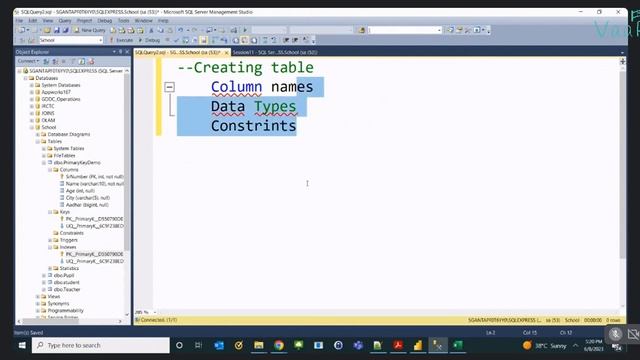Open the School database combo box
Viewport: 640px width, 360px height.
click(x=71, y=40)
